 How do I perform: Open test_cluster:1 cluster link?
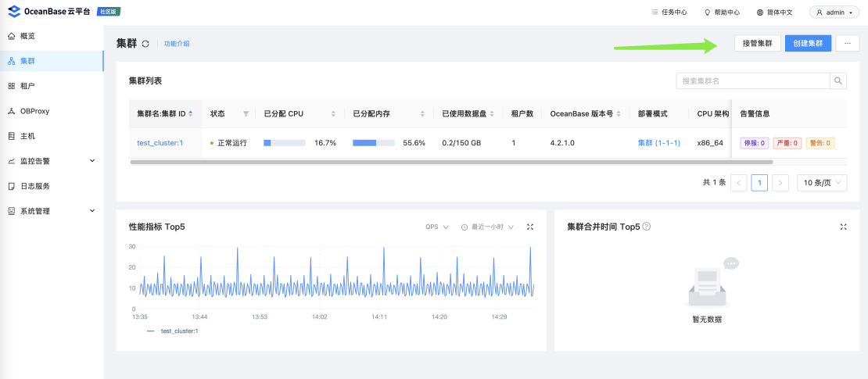tap(160, 143)
